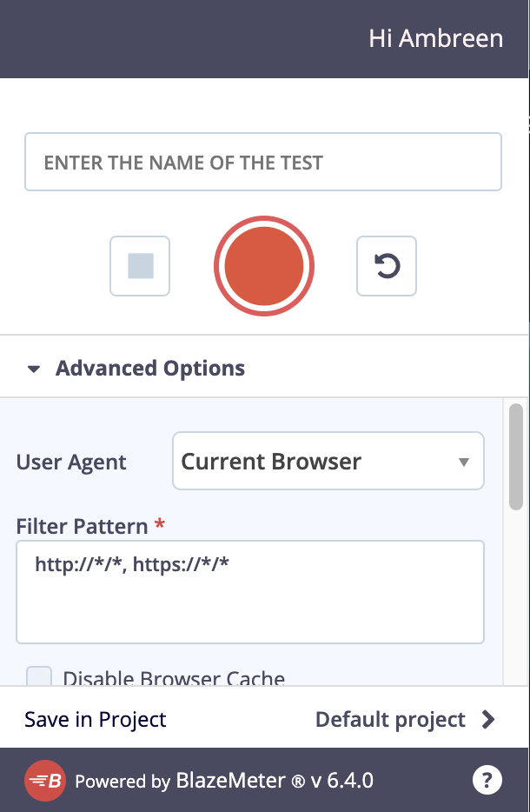The width and height of the screenshot is (530, 812).
Task: Click the v 6.4.0 version text
Action: click(x=342, y=781)
